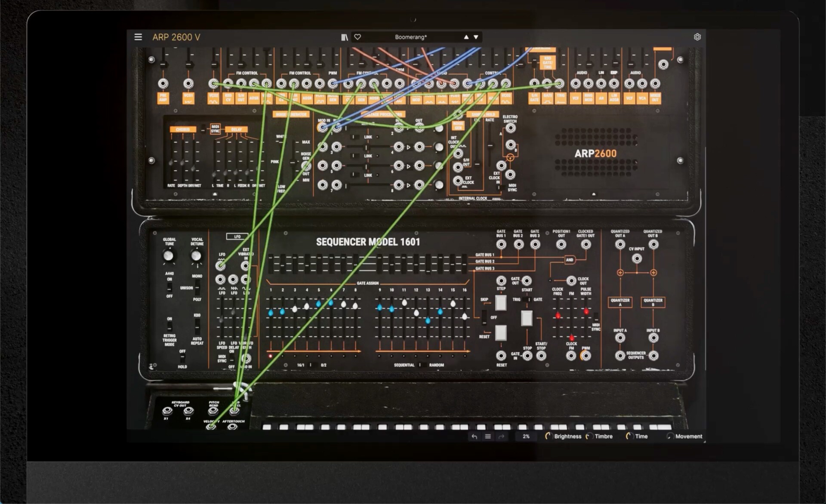Open the preset library browser icon

click(x=345, y=37)
